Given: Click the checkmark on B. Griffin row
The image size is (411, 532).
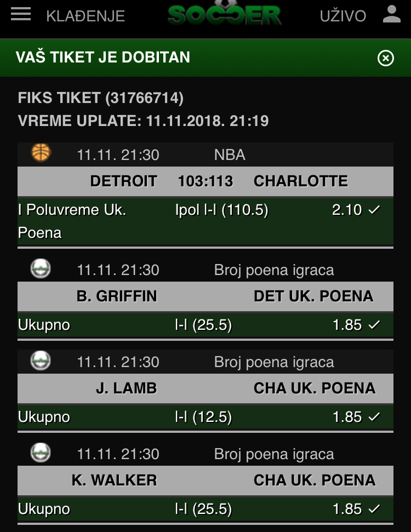Looking at the screenshot, I should point(374,325).
